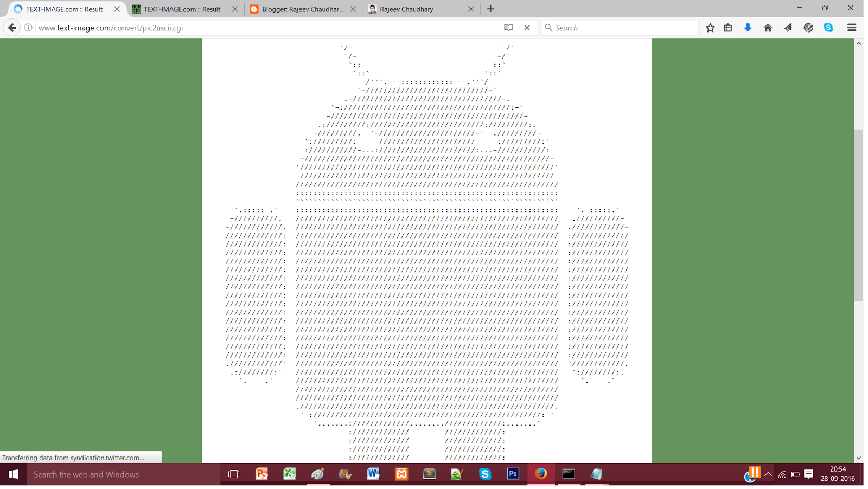Open Word from the taskbar

pyautogui.click(x=373, y=474)
